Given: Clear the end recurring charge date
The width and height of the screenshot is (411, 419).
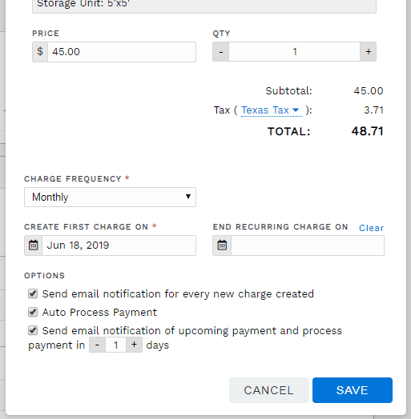Looking at the screenshot, I should pos(371,228).
